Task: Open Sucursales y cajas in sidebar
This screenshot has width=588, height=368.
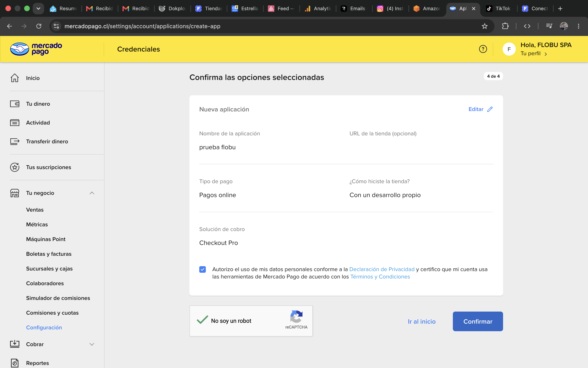Action: coord(49,269)
